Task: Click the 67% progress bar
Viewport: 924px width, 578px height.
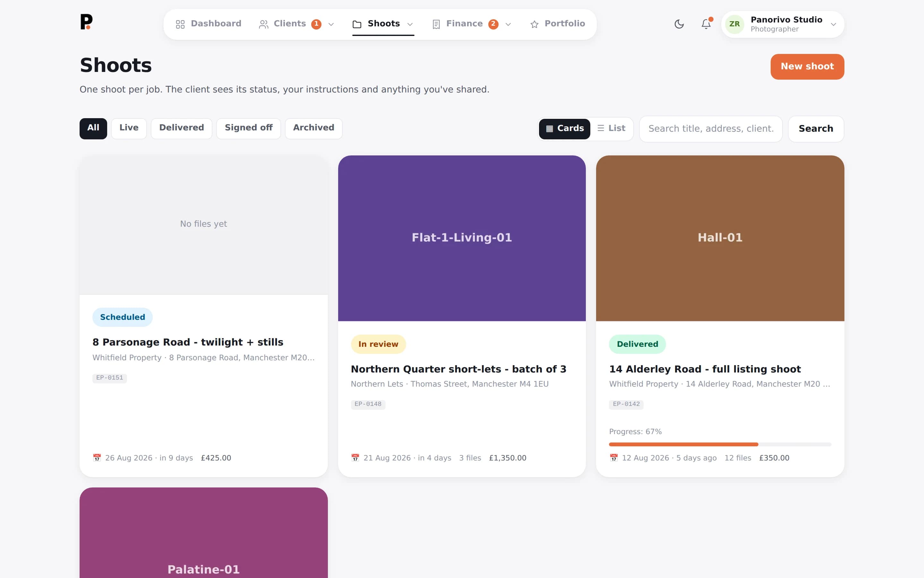Action: tap(720, 444)
